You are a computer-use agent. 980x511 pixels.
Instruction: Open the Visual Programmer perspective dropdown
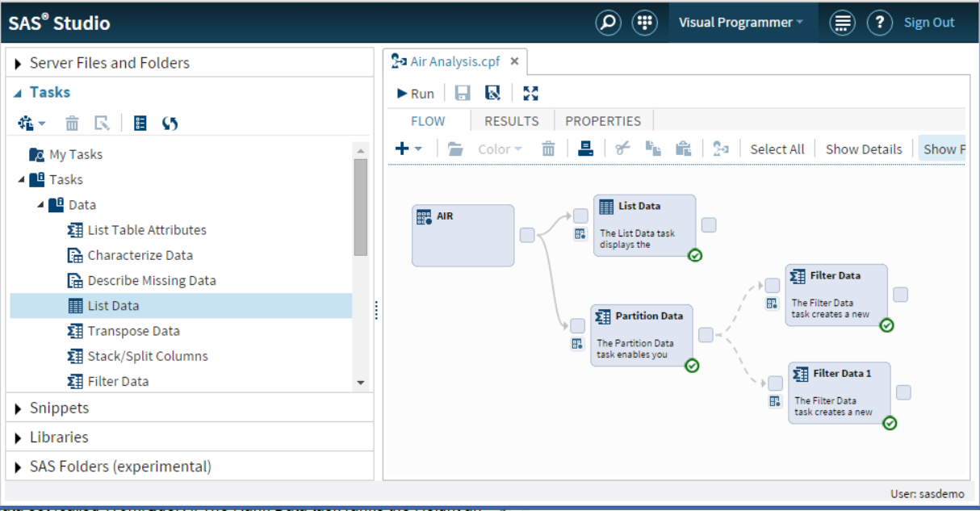(x=741, y=23)
